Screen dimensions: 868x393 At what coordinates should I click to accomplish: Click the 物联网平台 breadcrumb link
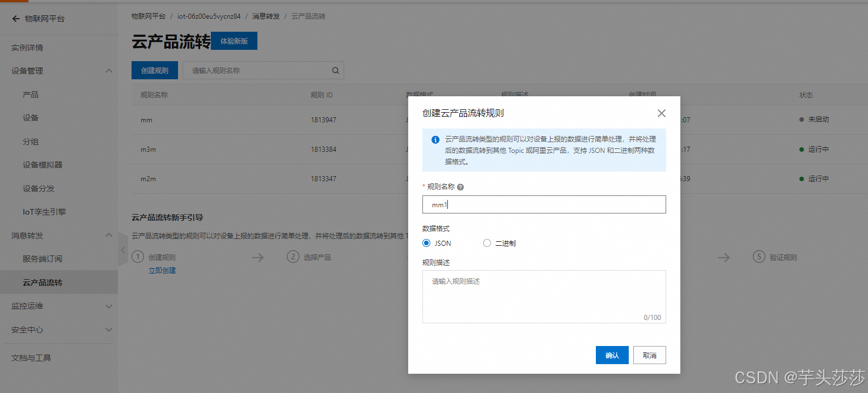point(149,16)
